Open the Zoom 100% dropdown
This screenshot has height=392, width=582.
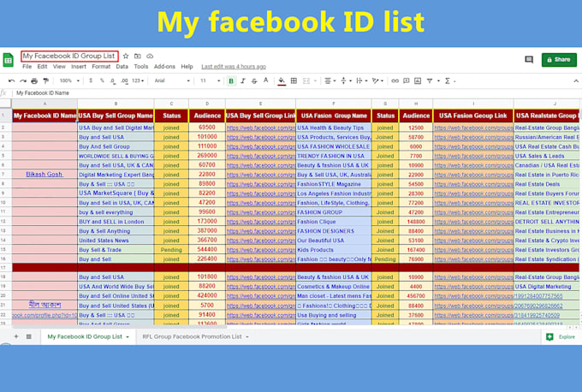69,80
